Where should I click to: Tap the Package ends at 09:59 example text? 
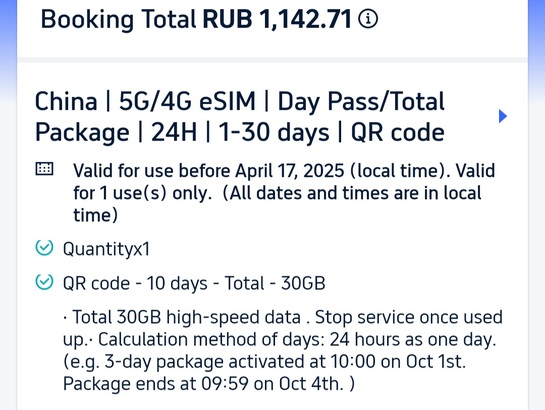209,384
